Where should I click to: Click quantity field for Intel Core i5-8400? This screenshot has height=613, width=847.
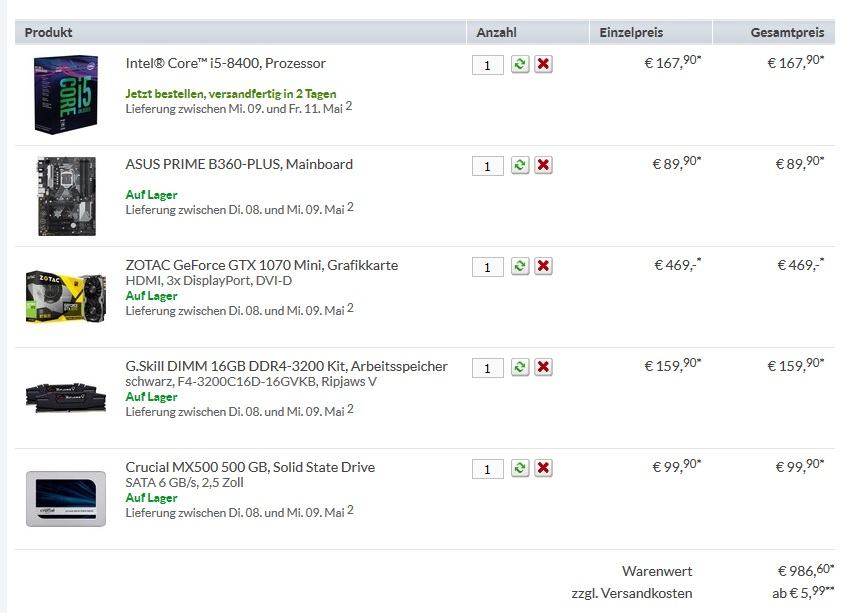pyautogui.click(x=487, y=65)
